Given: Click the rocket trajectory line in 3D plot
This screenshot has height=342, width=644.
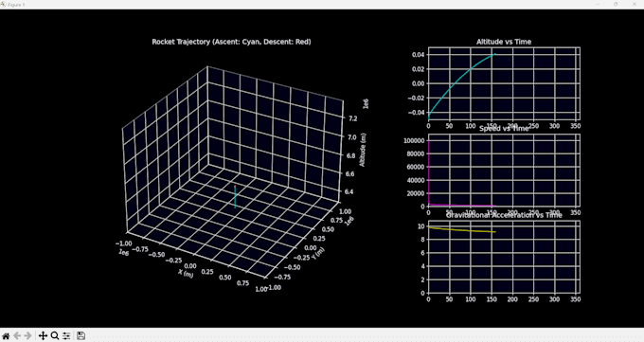Looking at the screenshot, I should [x=235, y=197].
